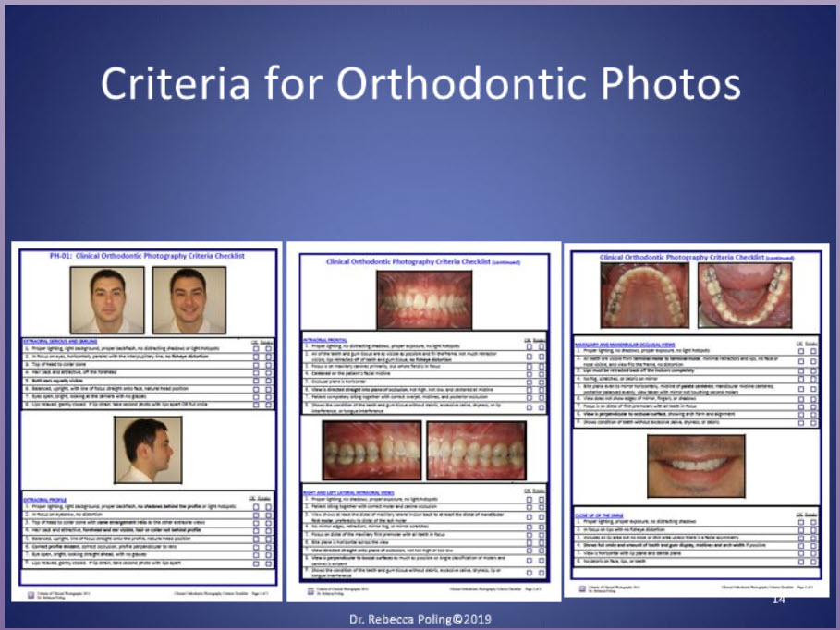Check OK box for 'Occlusal plane is horizontal'
840x630 pixels.
point(529,380)
